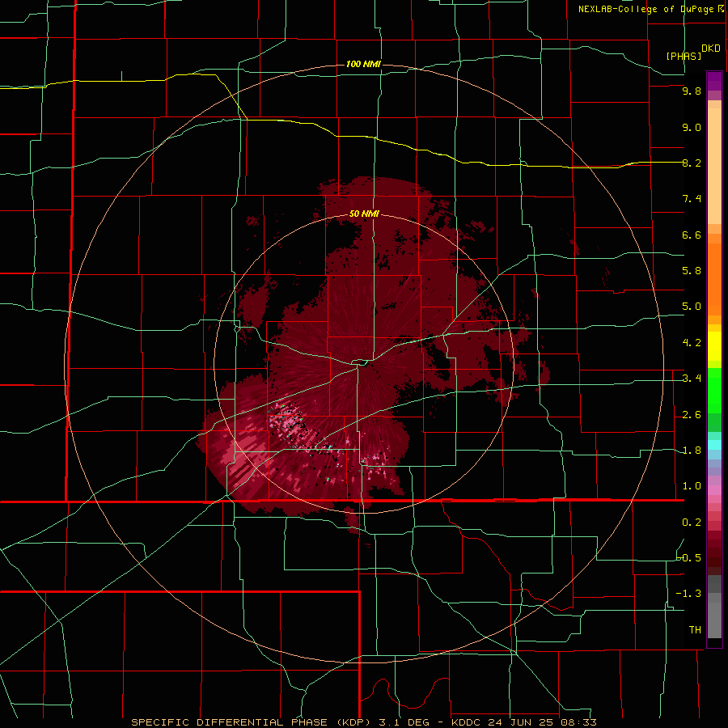This screenshot has height=728, width=728.
Task: Click the light peach segment of the color bar
Action: [x=714, y=166]
